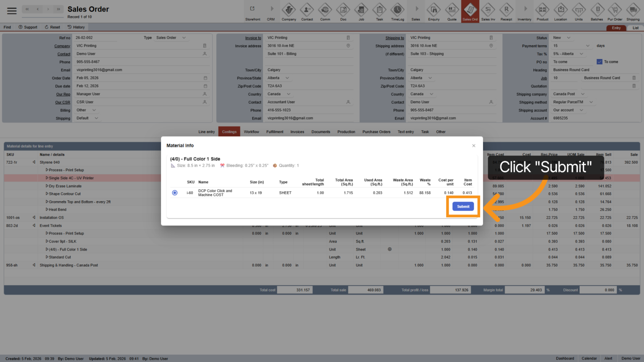
Task: Open the Inventory module icon
Action: click(x=524, y=11)
